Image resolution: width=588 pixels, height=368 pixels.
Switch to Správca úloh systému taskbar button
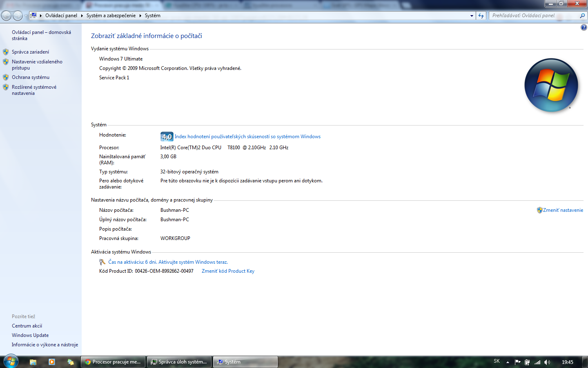coord(180,362)
